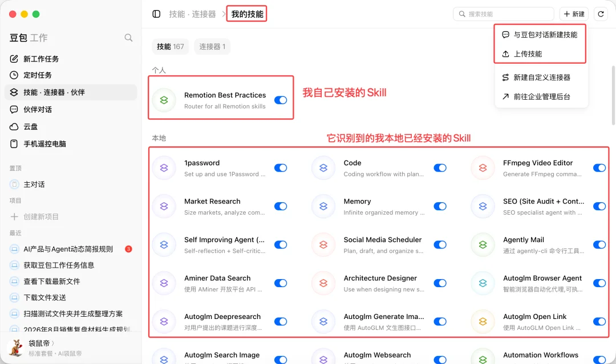Click the Automation Workflows title
The width and height of the screenshot is (616, 364).
click(541, 355)
